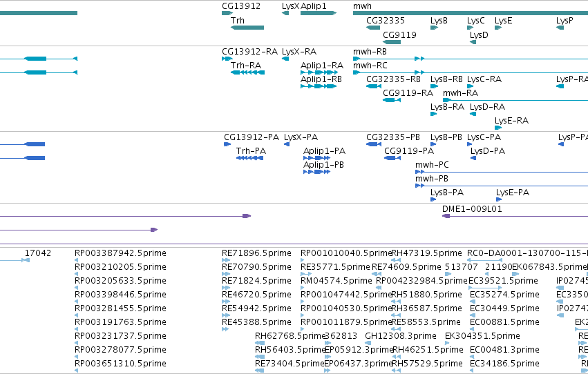Select EST RE35771.5prime
The width and height of the screenshot is (588, 374).
(x=335, y=267)
